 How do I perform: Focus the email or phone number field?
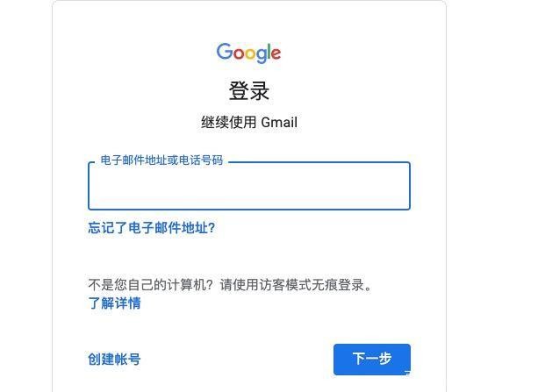pyautogui.click(x=249, y=186)
